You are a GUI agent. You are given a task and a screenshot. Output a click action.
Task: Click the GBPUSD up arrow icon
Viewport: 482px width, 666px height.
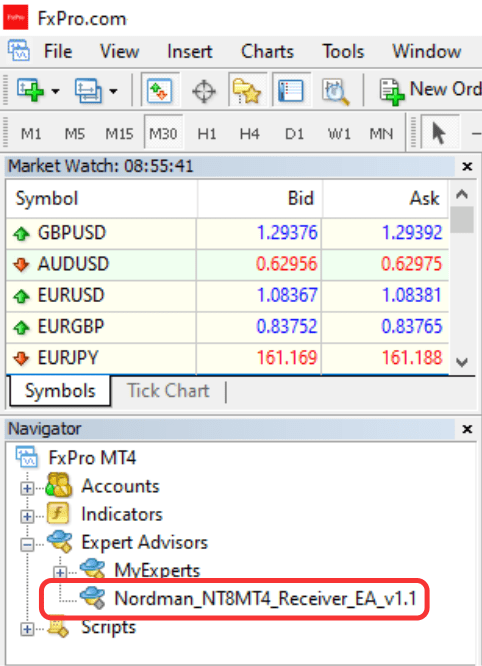21,234
